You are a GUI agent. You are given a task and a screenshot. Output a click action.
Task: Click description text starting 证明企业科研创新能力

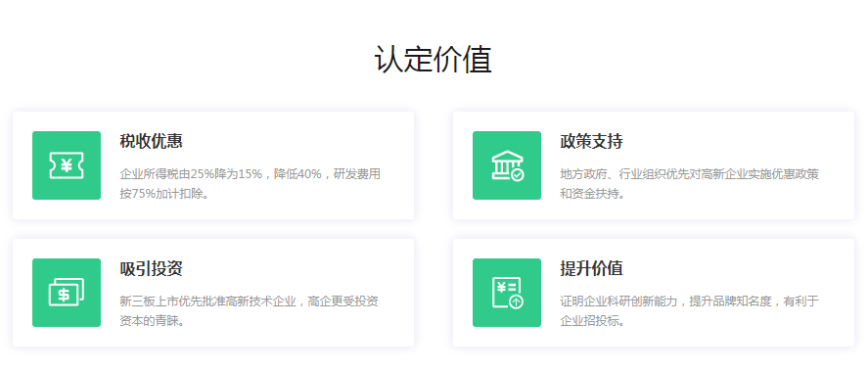pyautogui.click(x=689, y=311)
